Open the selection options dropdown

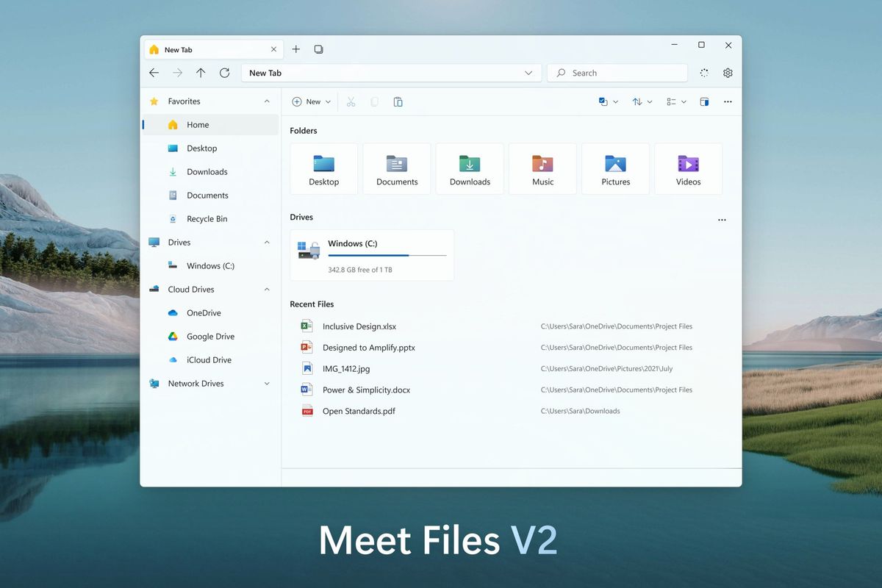[608, 101]
